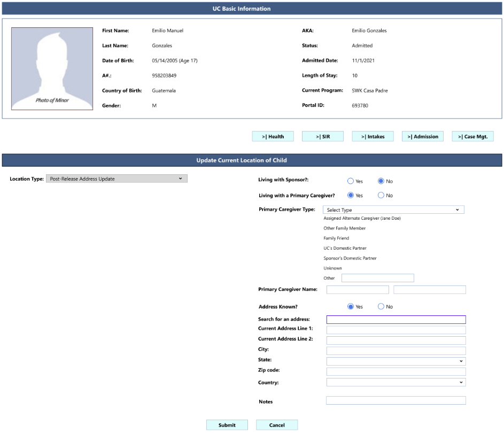Click the Submit button
The image size is (504, 433).
(227, 425)
